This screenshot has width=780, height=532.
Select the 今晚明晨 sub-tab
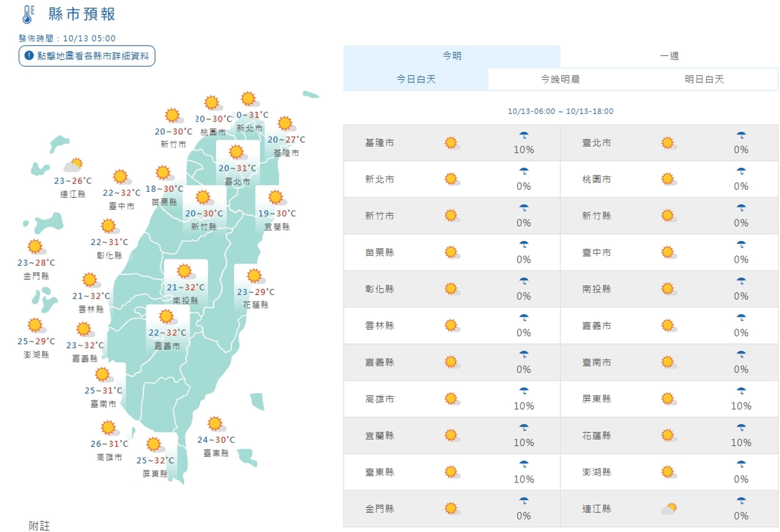click(560, 80)
